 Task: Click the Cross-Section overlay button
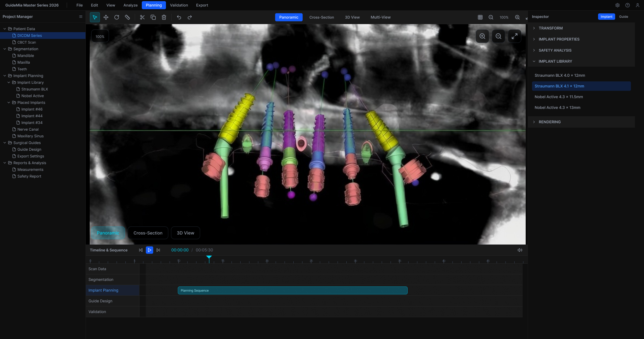(148, 233)
